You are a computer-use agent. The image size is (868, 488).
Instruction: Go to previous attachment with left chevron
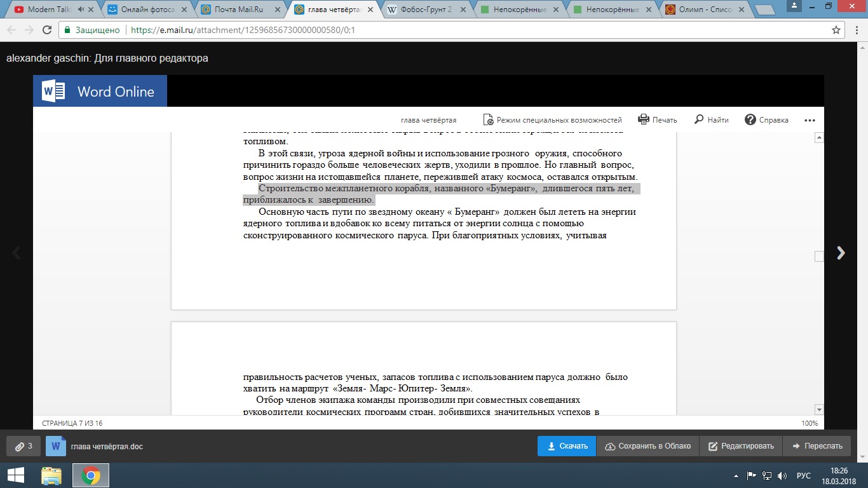click(x=17, y=253)
